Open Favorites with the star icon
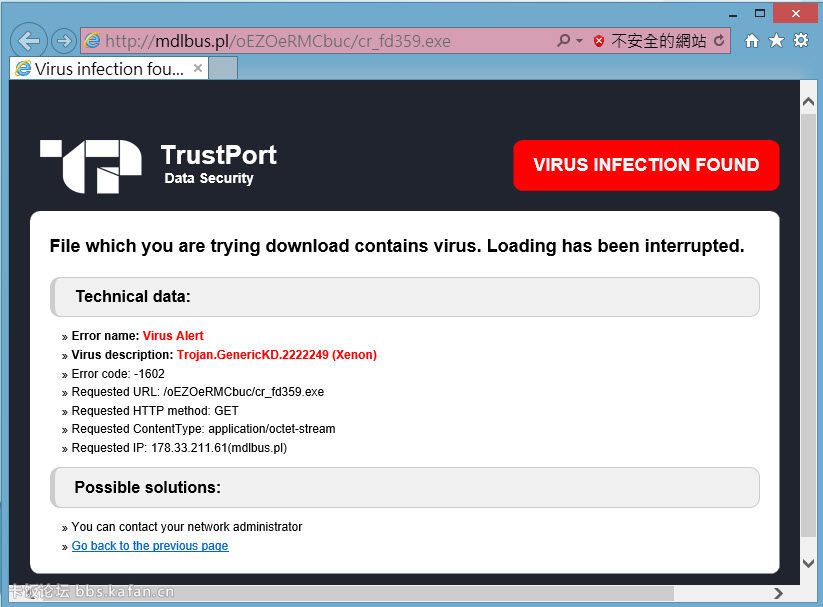This screenshot has width=823, height=607. pyautogui.click(x=776, y=40)
